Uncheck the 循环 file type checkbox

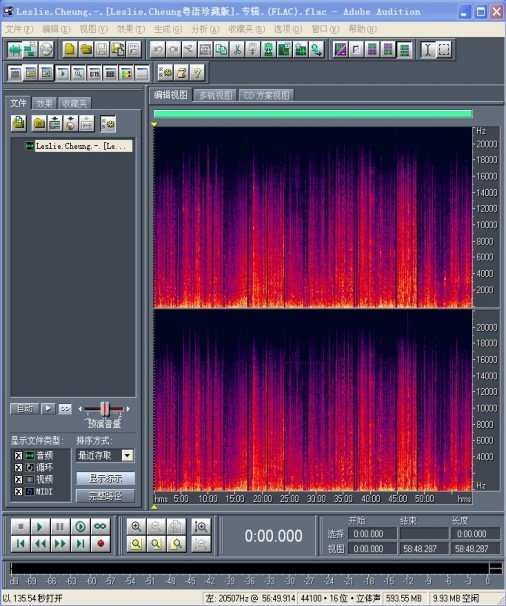pyautogui.click(x=18, y=467)
